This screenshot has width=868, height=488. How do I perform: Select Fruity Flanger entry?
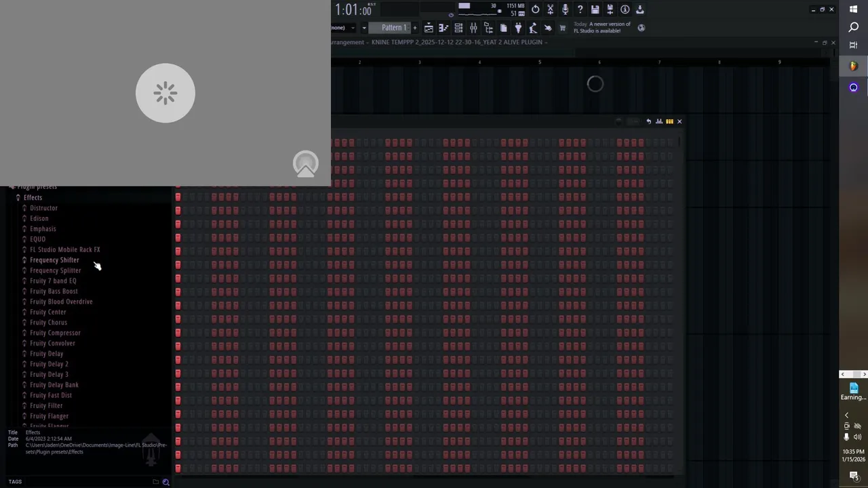click(x=49, y=416)
